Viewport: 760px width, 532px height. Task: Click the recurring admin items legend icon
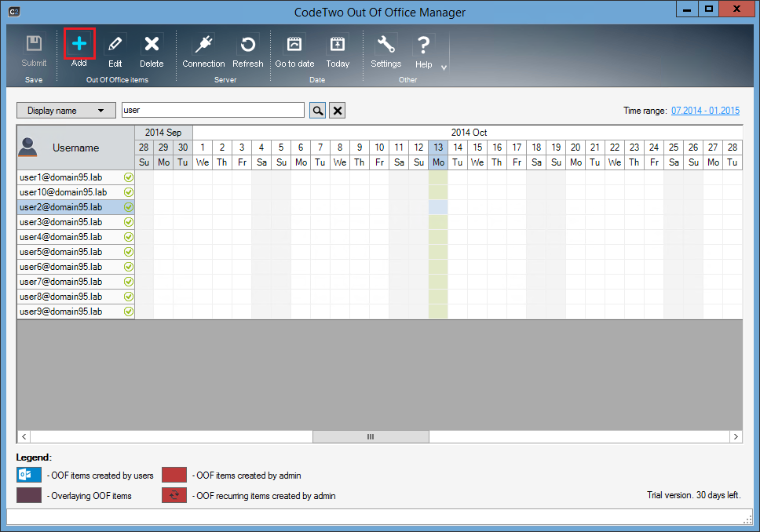pyautogui.click(x=174, y=495)
